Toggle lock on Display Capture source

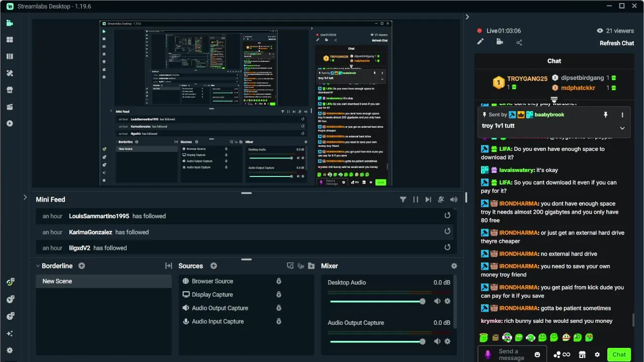coord(279,295)
